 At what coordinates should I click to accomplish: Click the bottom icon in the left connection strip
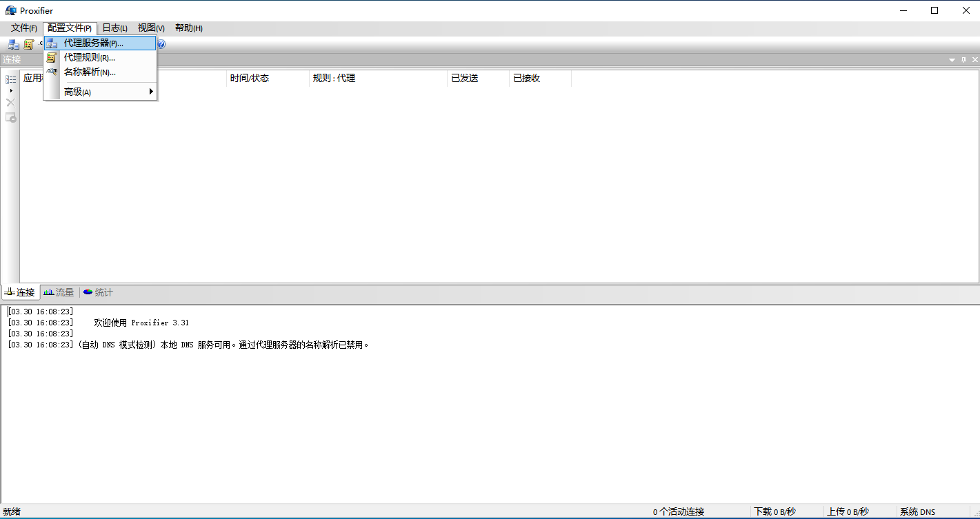pos(11,118)
